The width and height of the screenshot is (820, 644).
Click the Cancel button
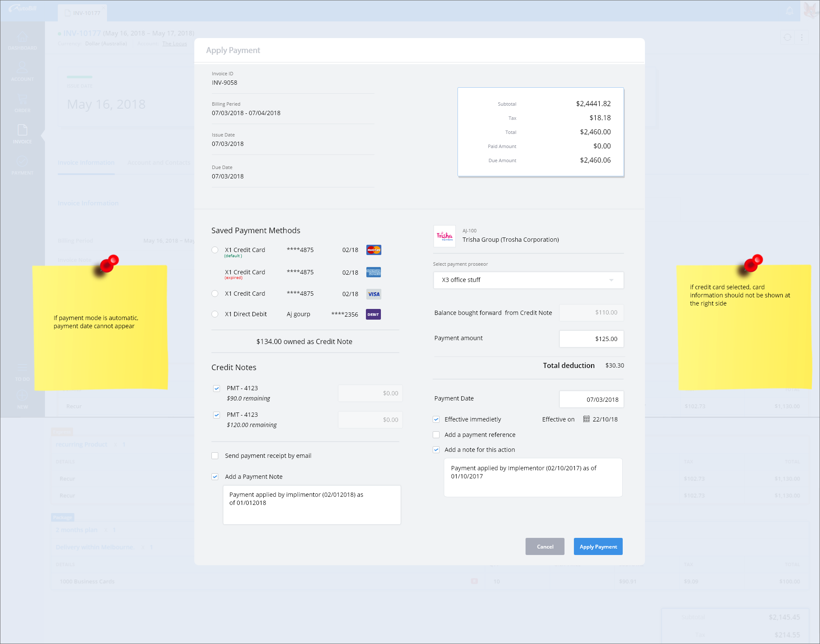point(545,547)
